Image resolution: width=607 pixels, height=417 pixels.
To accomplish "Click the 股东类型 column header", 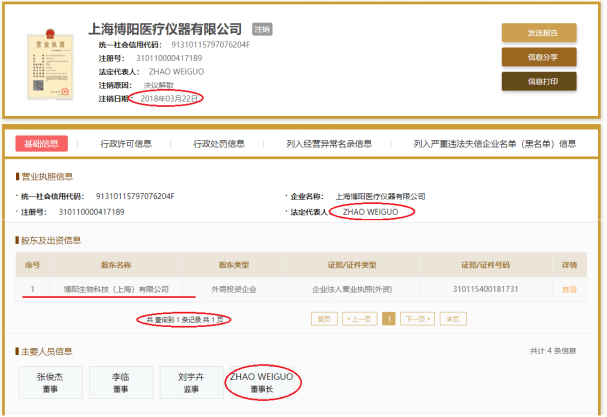I will [234, 265].
